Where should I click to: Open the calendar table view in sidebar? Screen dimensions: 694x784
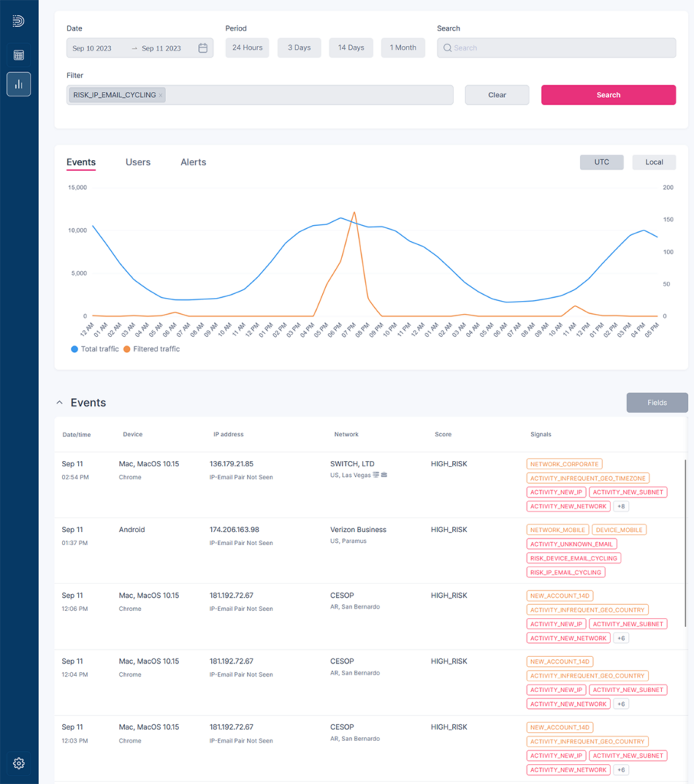click(18, 55)
